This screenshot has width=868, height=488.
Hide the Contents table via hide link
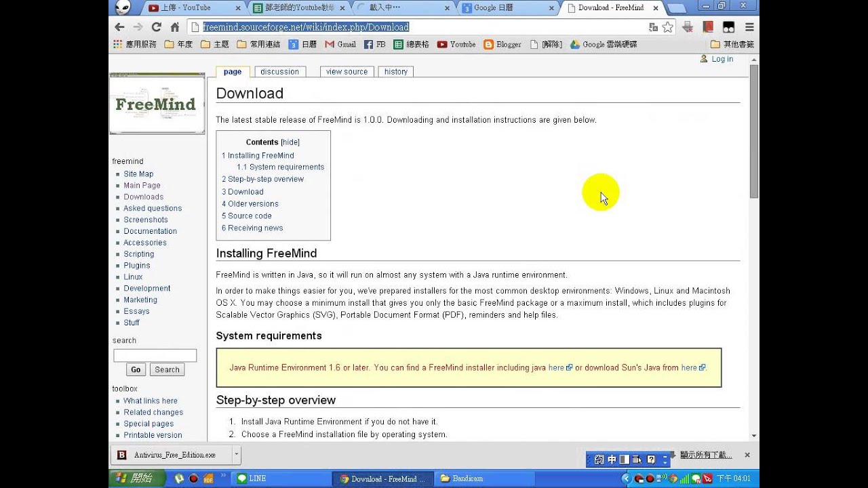pyautogui.click(x=290, y=142)
